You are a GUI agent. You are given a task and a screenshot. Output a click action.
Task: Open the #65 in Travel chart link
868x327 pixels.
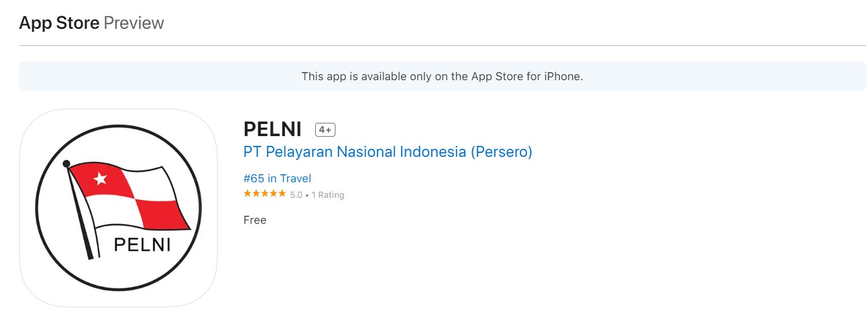pos(277,179)
